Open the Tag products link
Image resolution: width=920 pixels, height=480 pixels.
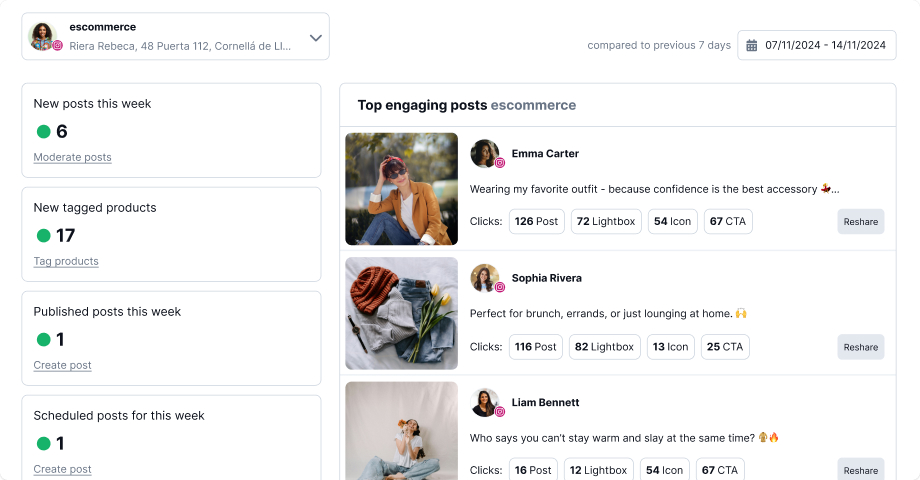tap(66, 261)
